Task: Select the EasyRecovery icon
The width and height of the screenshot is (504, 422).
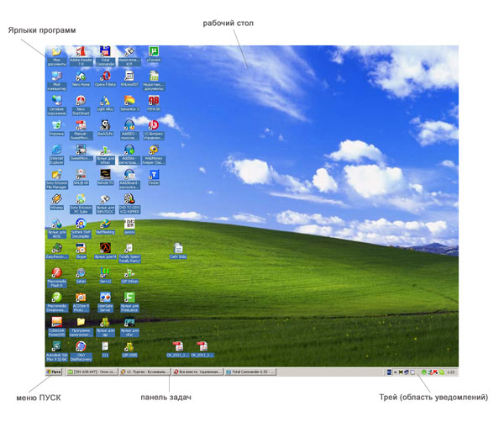Action: point(56,251)
